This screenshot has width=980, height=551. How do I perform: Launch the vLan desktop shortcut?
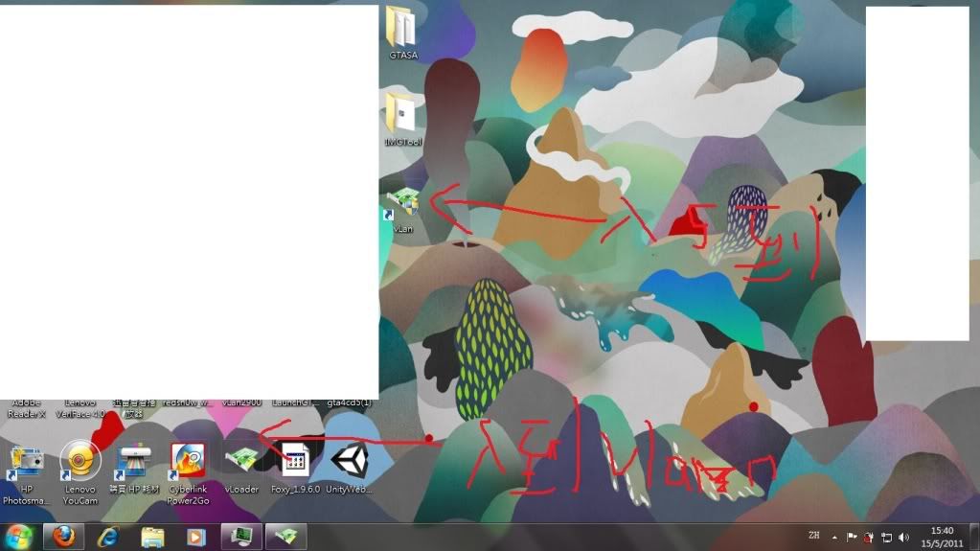click(x=403, y=205)
